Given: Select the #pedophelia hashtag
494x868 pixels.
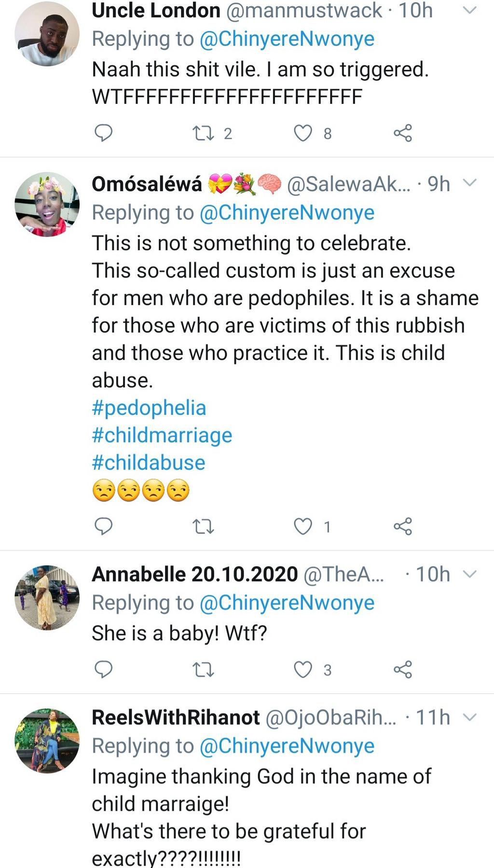Looking at the screenshot, I should [x=148, y=408].
